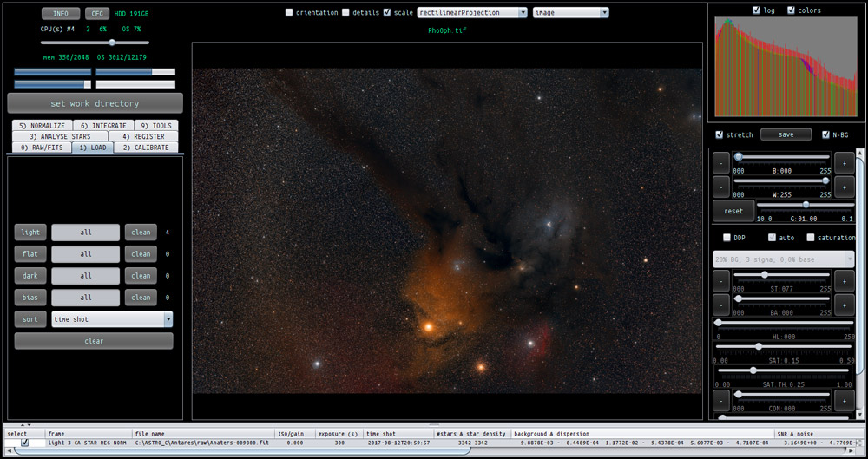Screen dimensions: 868x459
Task: Toggle the log histogram checkbox
Action: [x=757, y=10]
